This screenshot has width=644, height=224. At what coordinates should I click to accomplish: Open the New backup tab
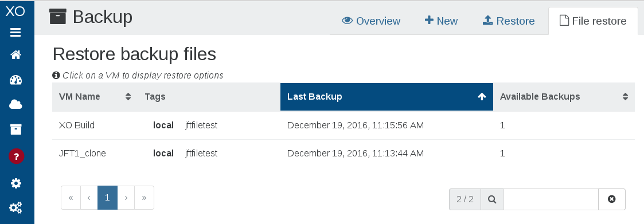[x=441, y=21]
